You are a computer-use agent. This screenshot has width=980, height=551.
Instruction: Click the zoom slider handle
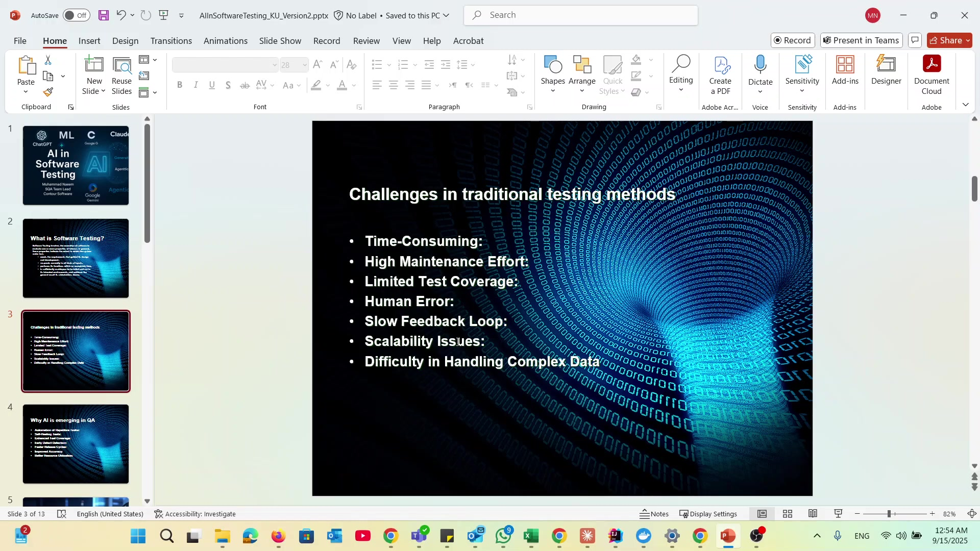tap(889, 514)
